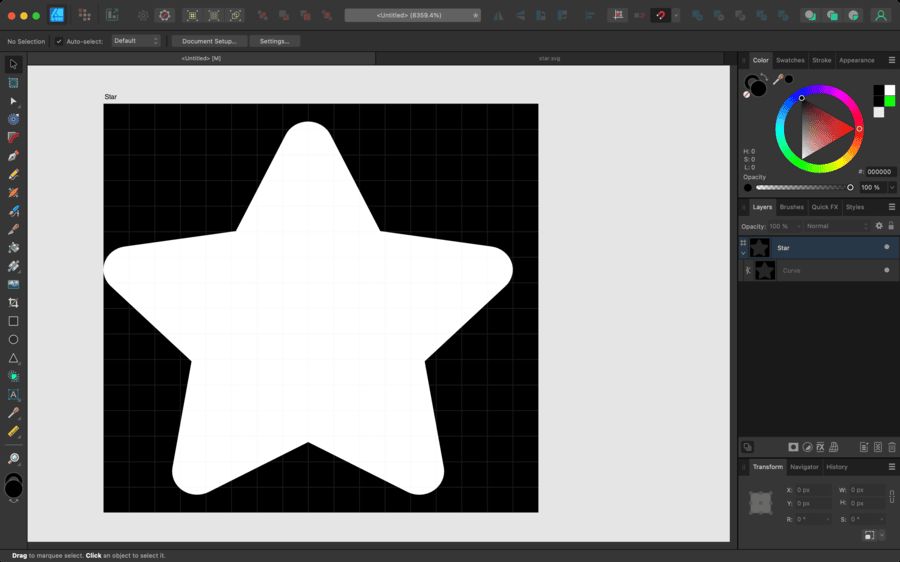Screen dimensions: 900x562
Task: Delete layer with trash icon
Action: tap(891, 447)
